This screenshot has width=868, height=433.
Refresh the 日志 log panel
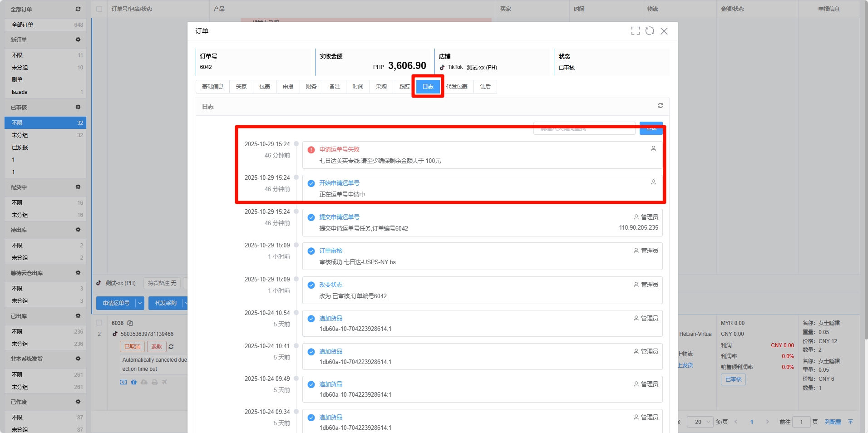(660, 106)
